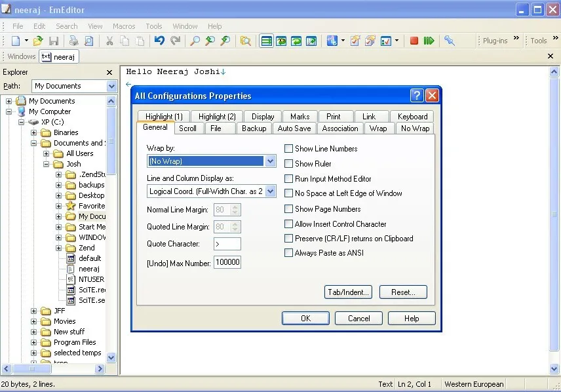Expand the Binaries folder node

point(33,133)
